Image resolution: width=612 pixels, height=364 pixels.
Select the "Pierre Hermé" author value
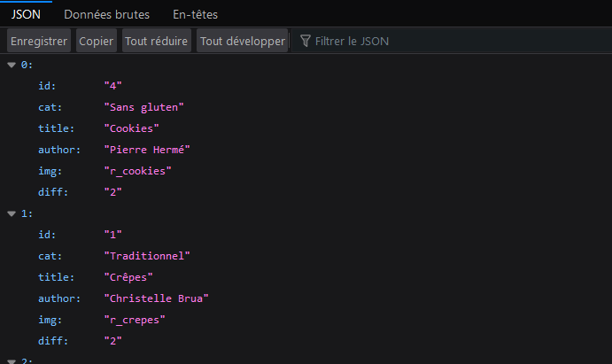(x=147, y=150)
